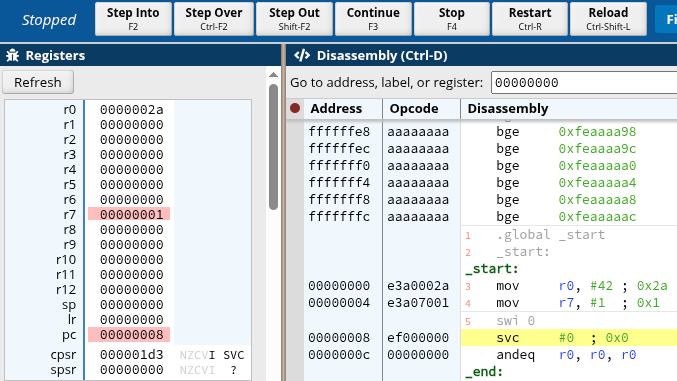The height and width of the screenshot is (381, 677).
Task: Click the registers panel scrollbar thumb
Action: click(273, 147)
